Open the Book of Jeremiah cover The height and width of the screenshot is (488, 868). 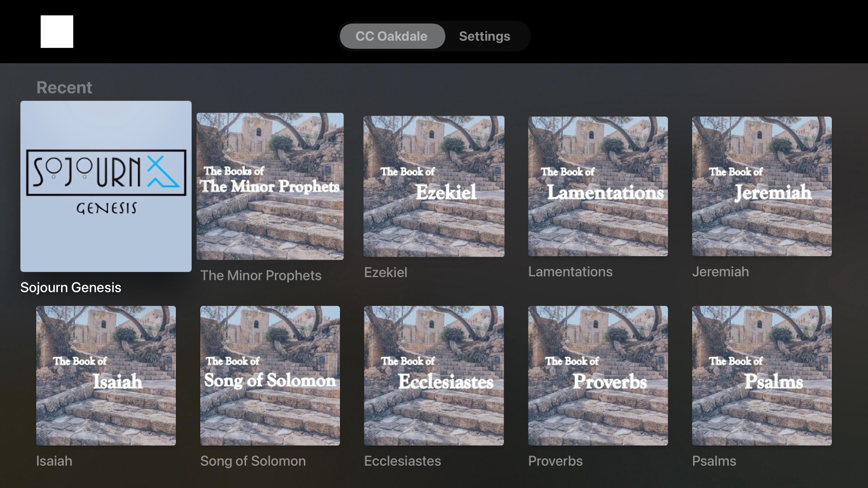[x=762, y=186]
